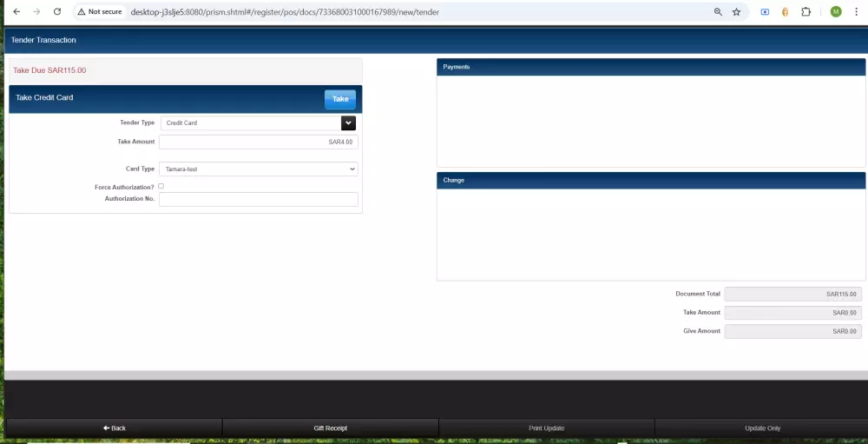Click the browser forward arrow
The image size is (868, 444).
(x=36, y=11)
